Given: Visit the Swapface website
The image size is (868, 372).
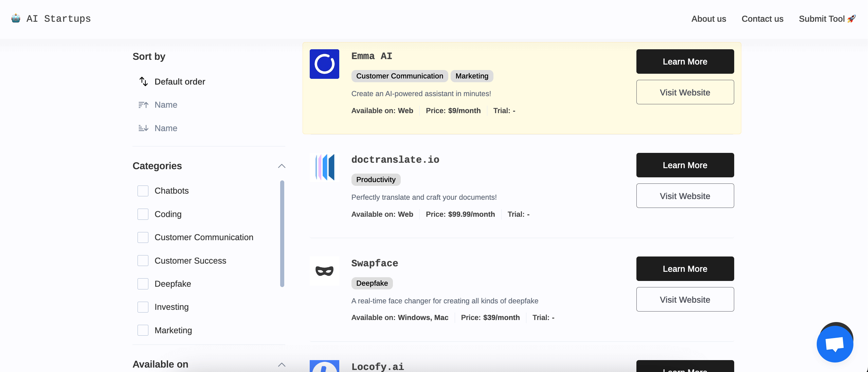Looking at the screenshot, I should pos(685,299).
